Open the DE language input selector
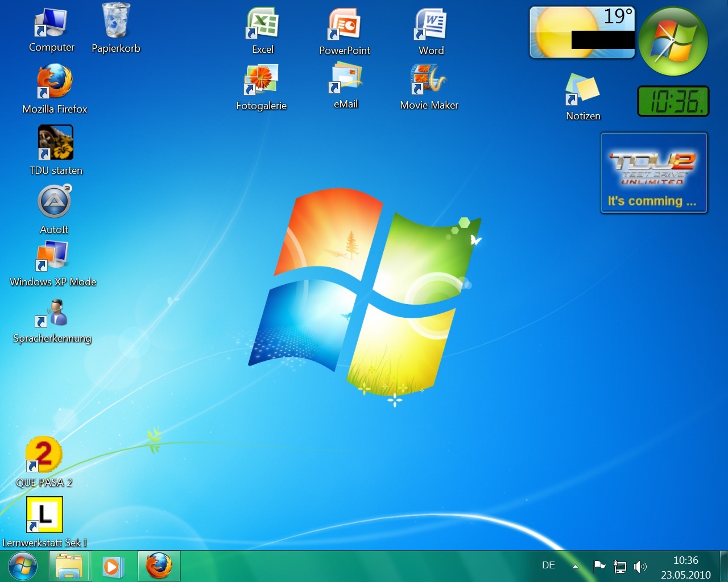The image size is (728, 582). (x=548, y=566)
